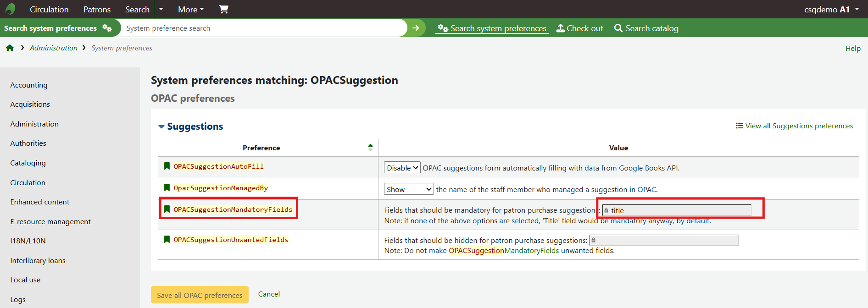The image size is (868, 308).
Task: Open the Search menu dropdown arrow
Action: (x=161, y=9)
